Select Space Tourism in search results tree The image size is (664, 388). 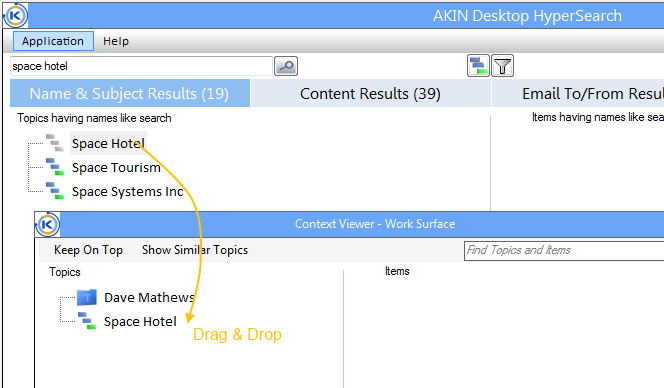[116, 167]
